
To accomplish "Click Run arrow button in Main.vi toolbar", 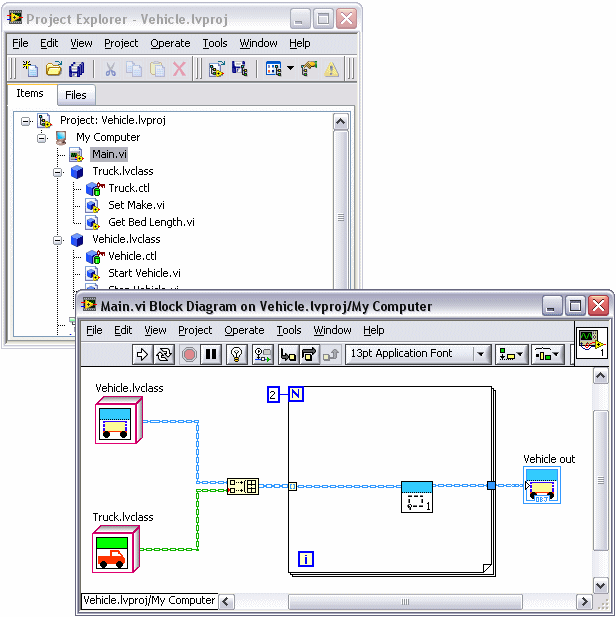I will (x=142, y=355).
